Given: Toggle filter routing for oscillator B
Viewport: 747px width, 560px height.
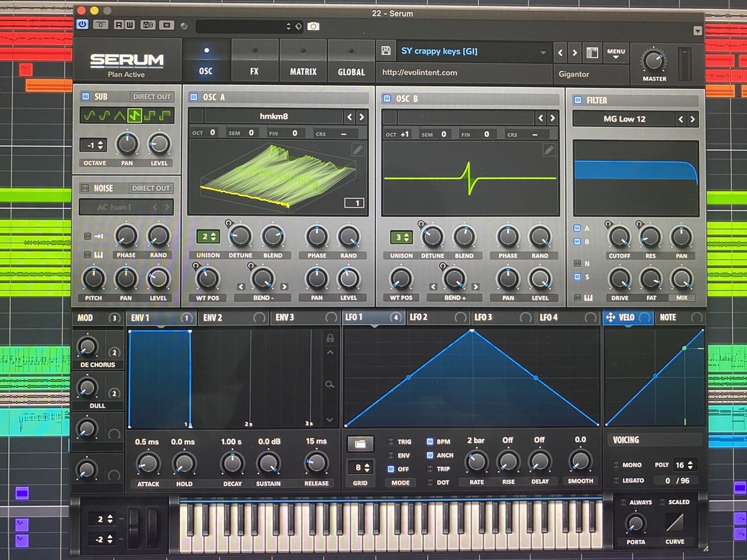Looking at the screenshot, I should [x=577, y=241].
